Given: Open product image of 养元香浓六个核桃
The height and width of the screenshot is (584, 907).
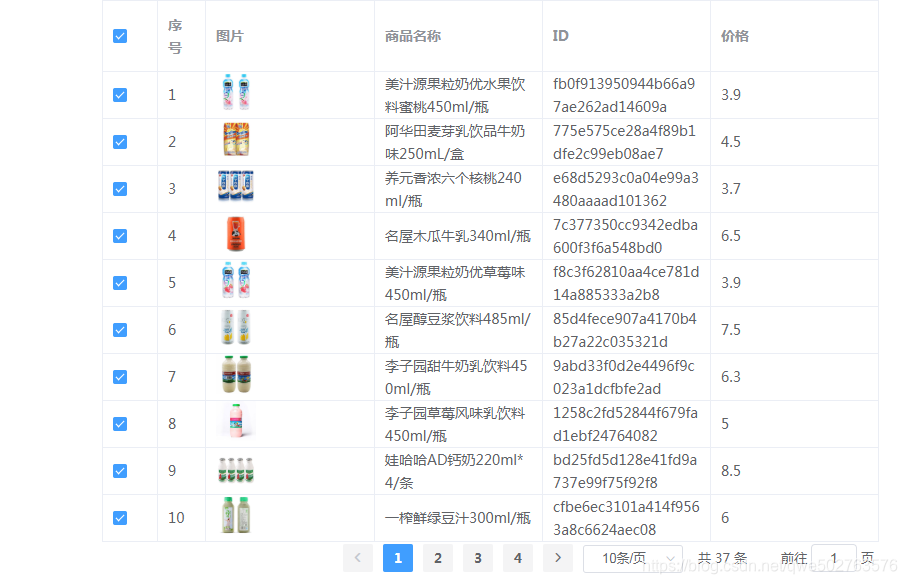Looking at the screenshot, I should [x=236, y=186].
